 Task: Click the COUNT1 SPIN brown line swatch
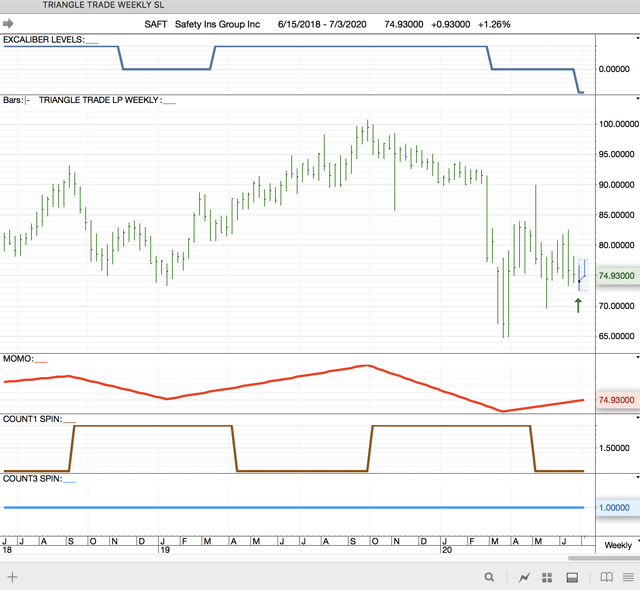coord(69,422)
